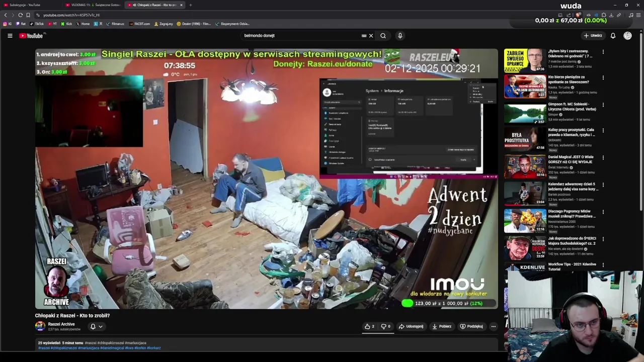Clear the search box with X
The image size is (644, 362).
pyautogui.click(x=371, y=36)
